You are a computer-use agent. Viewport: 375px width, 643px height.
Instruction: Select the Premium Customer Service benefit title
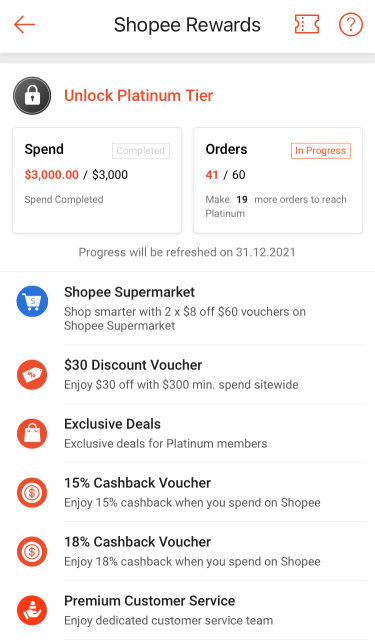pyautogui.click(x=150, y=601)
